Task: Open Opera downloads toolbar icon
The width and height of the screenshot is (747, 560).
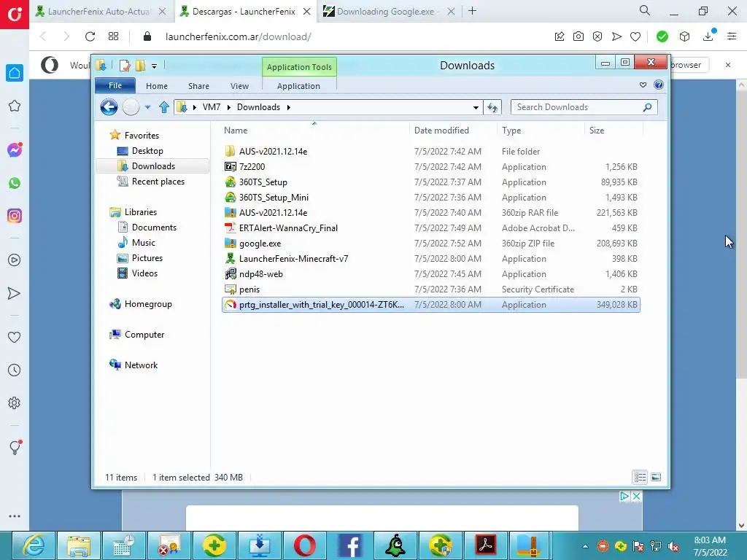Action: (708, 36)
